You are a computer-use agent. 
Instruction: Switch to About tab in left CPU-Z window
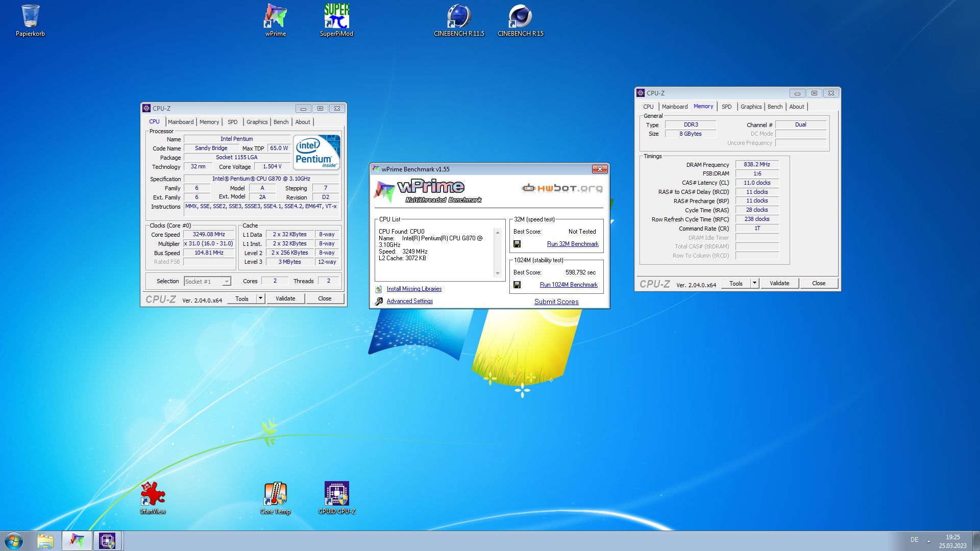[303, 122]
